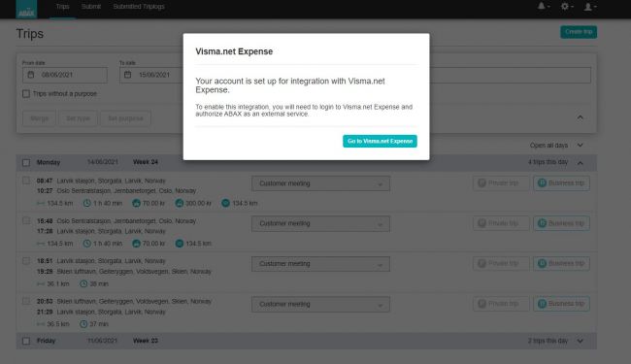Collapse the Monday day section chevron

point(581,162)
